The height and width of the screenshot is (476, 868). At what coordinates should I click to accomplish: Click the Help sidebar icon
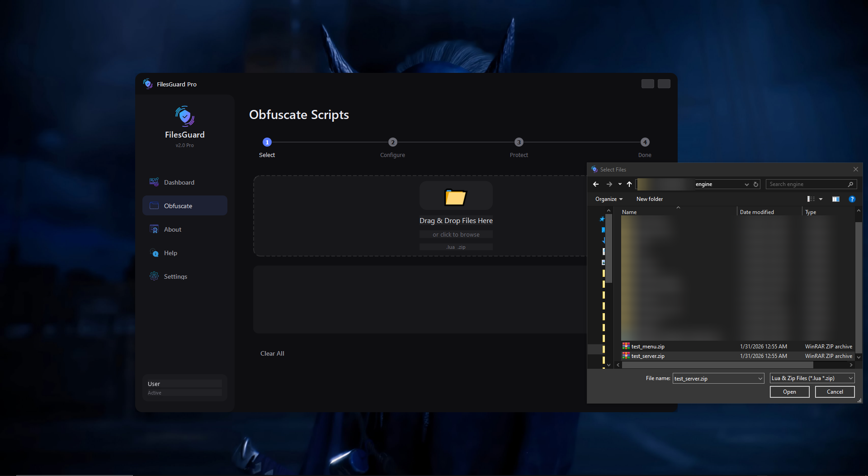coord(154,253)
